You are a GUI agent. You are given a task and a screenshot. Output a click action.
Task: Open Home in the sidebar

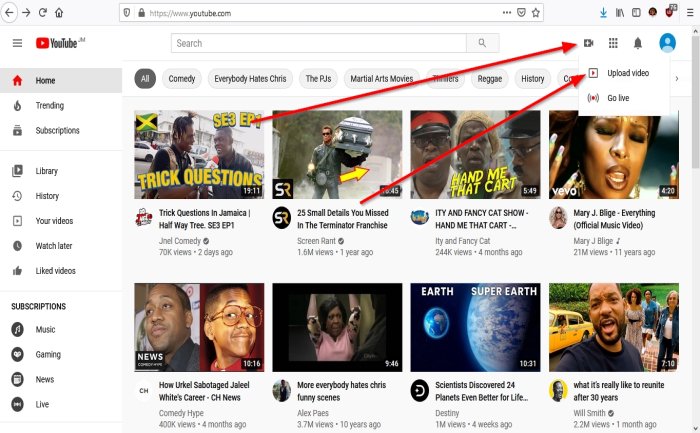[61, 80]
